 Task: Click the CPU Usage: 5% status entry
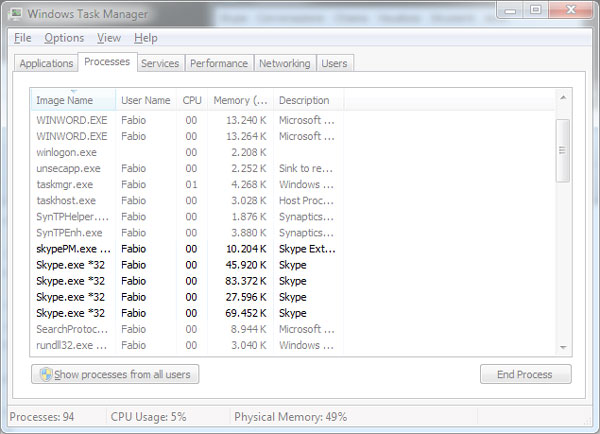tap(148, 417)
